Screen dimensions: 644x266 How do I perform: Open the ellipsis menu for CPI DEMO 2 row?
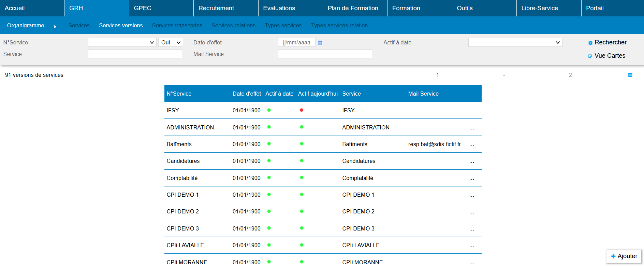[x=471, y=212]
